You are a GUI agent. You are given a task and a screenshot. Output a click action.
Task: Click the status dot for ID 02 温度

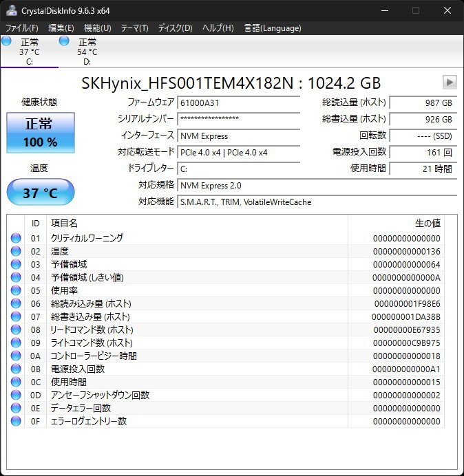coord(16,251)
